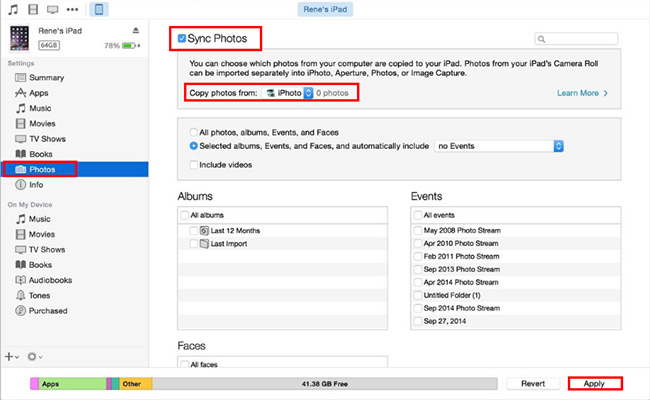Click the 78% battery indicator
This screenshot has height=400, width=650.
click(x=122, y=46)
